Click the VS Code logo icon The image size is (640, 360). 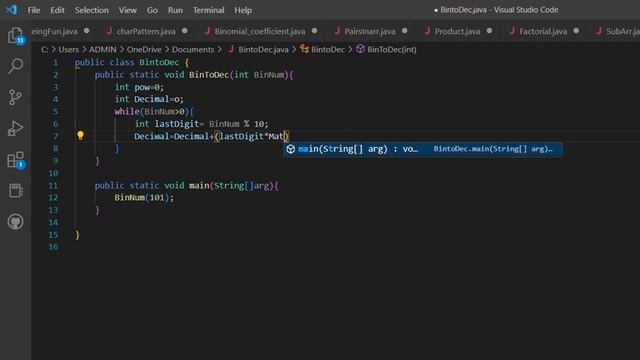(11, 10)
